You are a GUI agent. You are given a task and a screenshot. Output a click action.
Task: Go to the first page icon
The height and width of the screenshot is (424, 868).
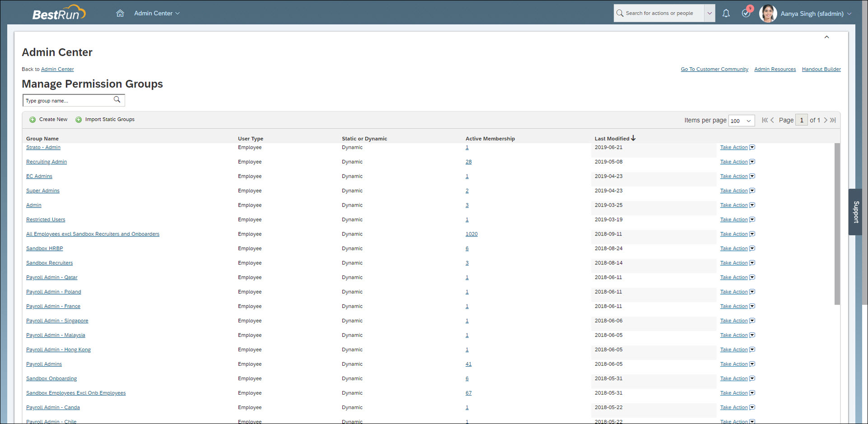click(764, 120)
